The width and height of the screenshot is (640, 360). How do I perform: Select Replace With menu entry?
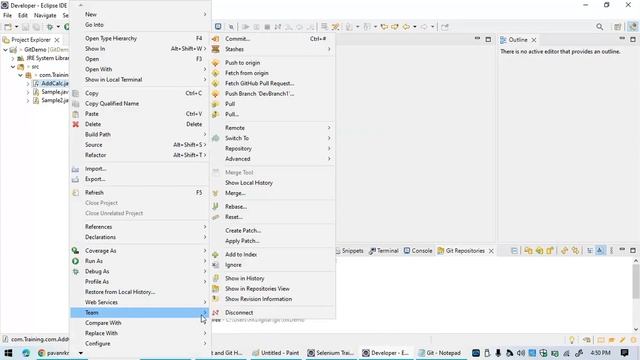pos(140,333)
